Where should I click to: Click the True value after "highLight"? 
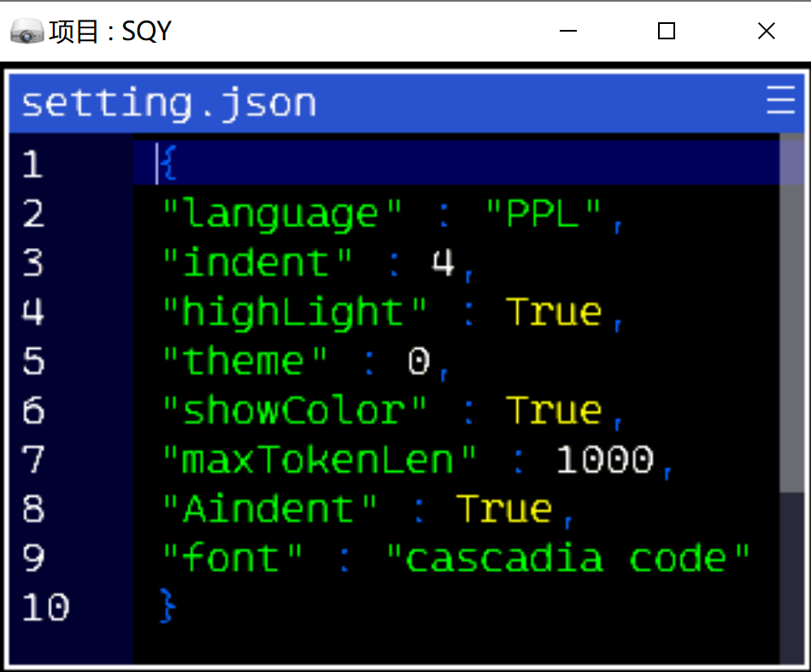[x=554, y=312]
